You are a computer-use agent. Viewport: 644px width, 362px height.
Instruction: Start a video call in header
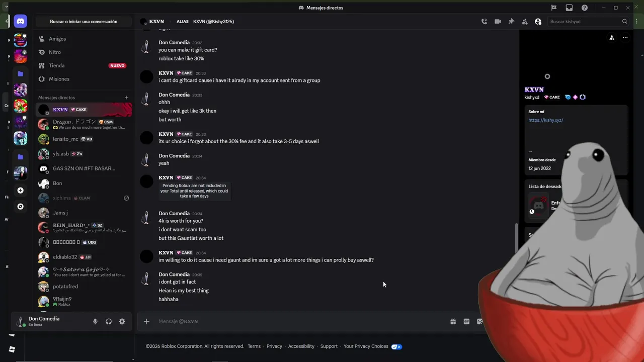(498, 22)
